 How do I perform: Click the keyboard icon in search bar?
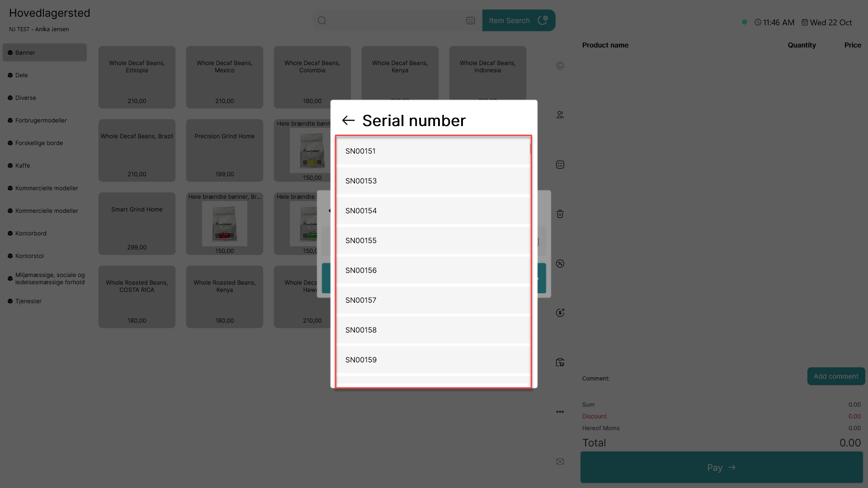471,20
